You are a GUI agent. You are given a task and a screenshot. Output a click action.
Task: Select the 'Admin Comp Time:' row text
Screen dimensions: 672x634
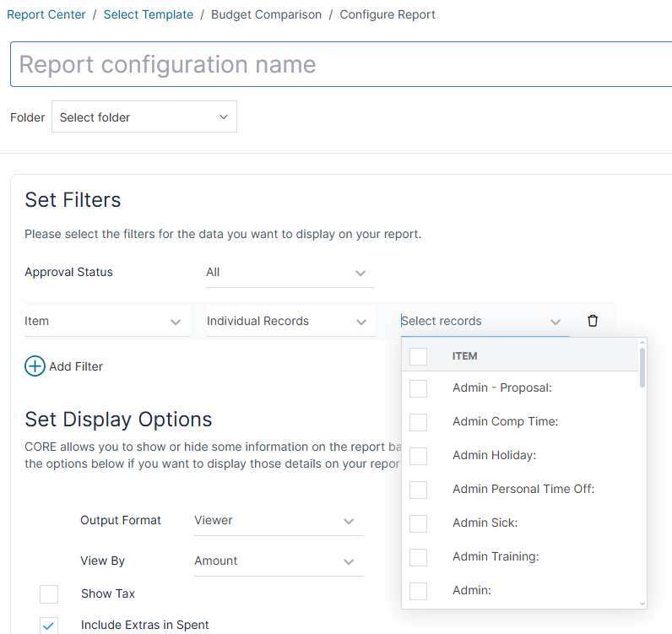pyautogui.click(x=506, y=421)
